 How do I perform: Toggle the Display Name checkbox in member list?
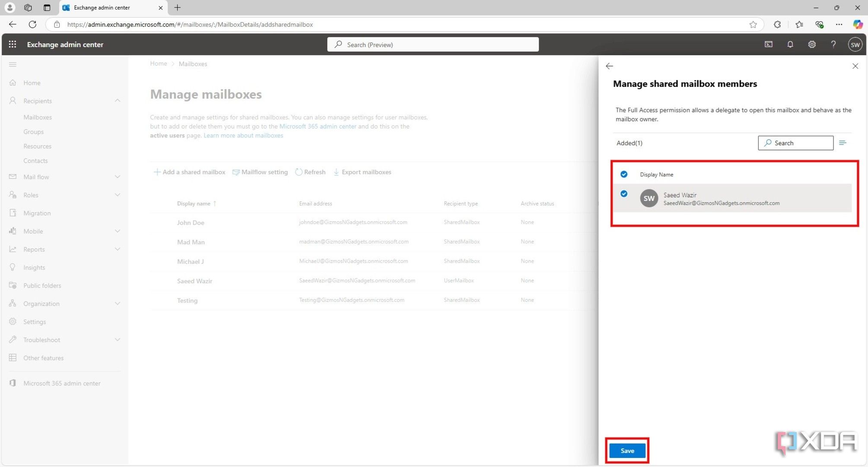point(624,174)
